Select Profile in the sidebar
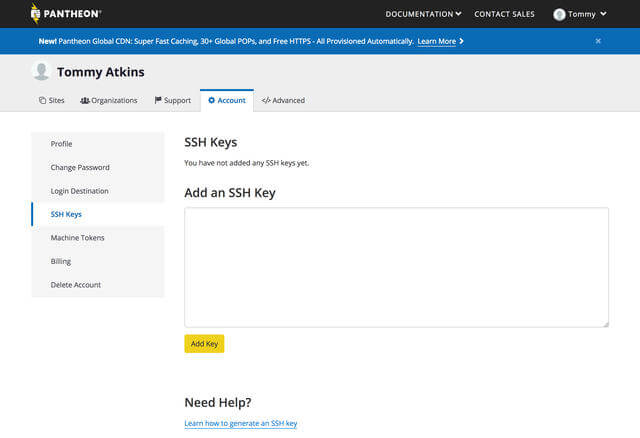640x438 pixels. click(x=61, y=144)
